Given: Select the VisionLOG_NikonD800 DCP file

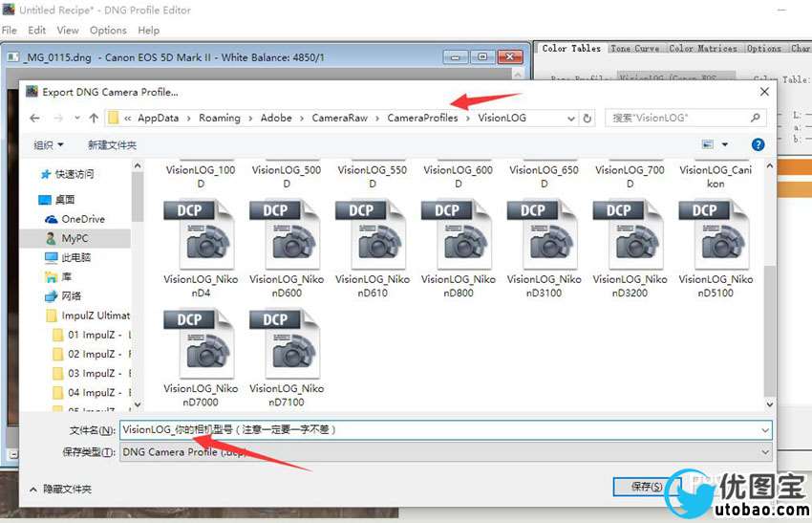Looking at the screenshot, I should pyautogui.click(x=459, y=250).
